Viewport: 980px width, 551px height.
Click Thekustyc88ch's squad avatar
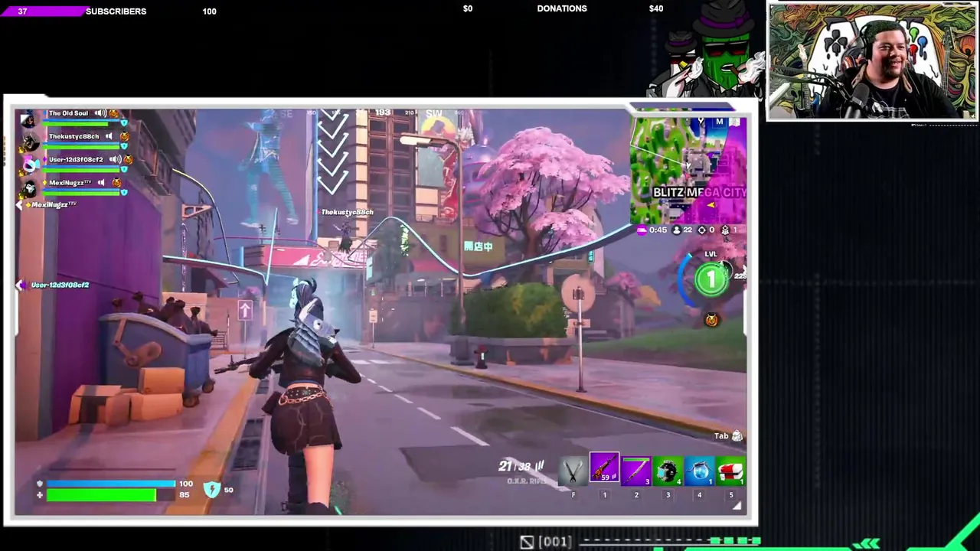coord(29,141)
